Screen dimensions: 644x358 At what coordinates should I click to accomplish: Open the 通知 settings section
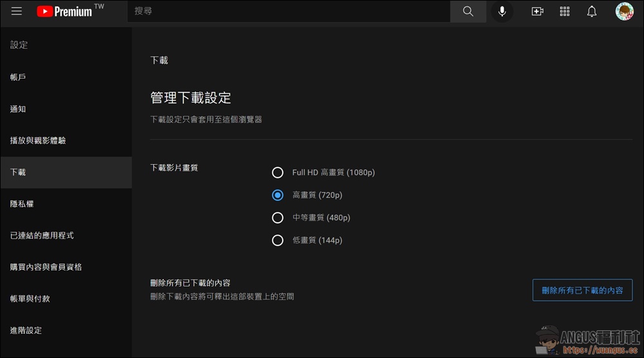pyautogui.click(x=66, y=109)
